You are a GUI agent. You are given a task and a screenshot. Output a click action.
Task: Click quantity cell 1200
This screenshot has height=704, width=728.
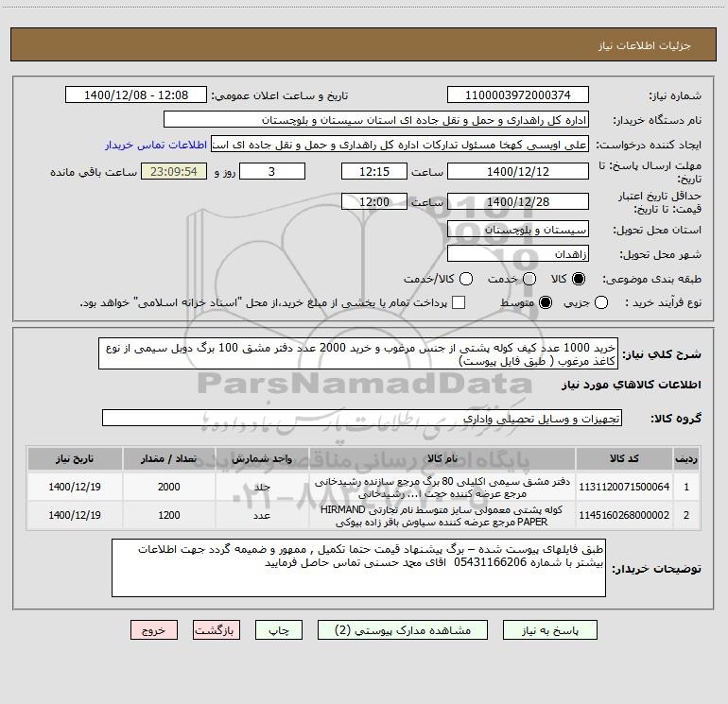click(168, 515)
